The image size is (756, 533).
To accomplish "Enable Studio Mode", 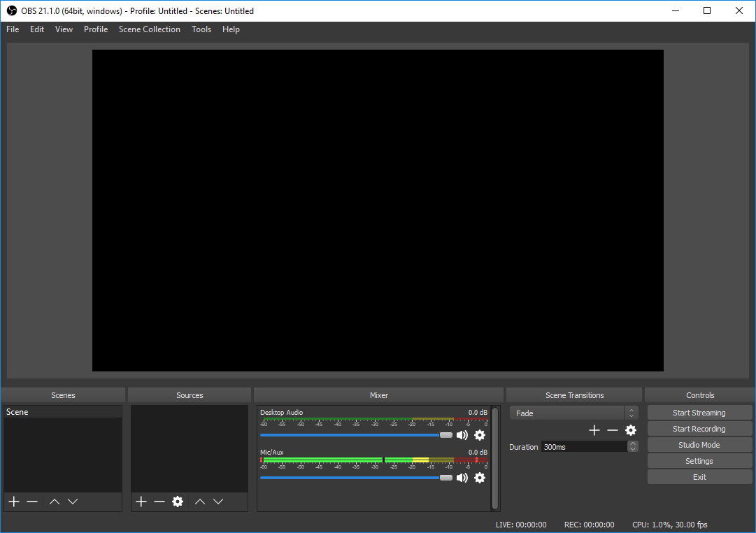I will coord(699,444).
